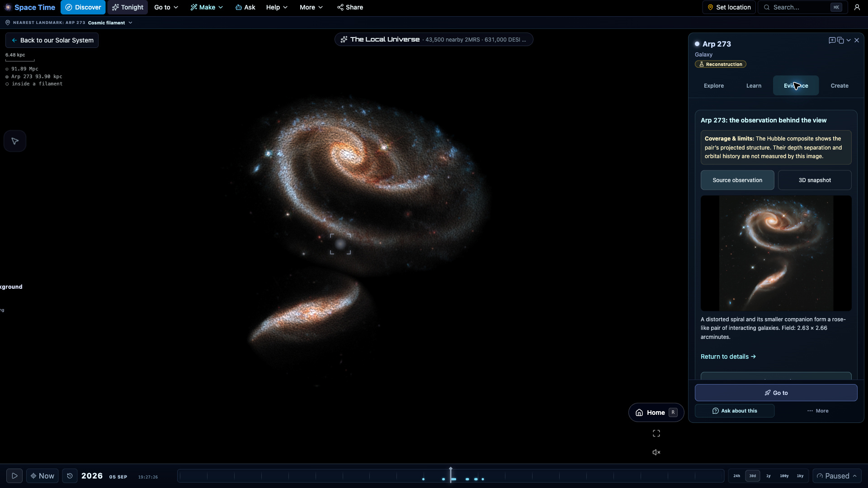The height and width of the screenshot is (488, 868).
Task: Focus the Search field
Action: point(803,7)
